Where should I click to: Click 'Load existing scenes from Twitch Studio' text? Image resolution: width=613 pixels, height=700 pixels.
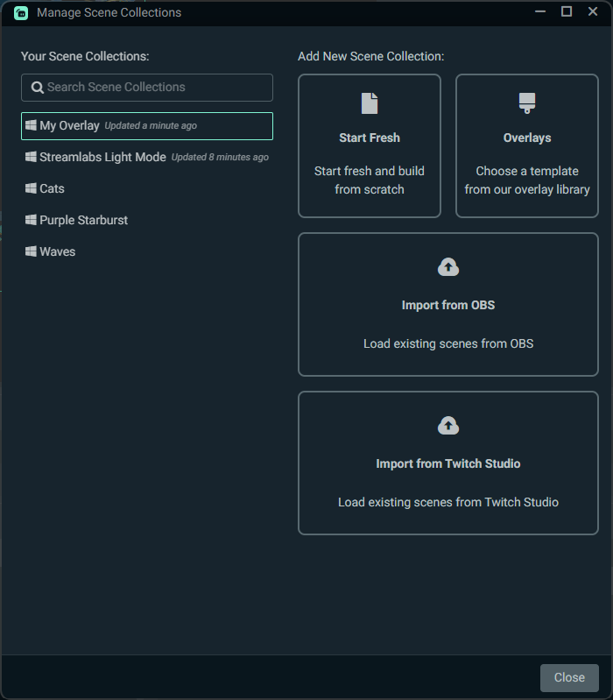[448, 502]
